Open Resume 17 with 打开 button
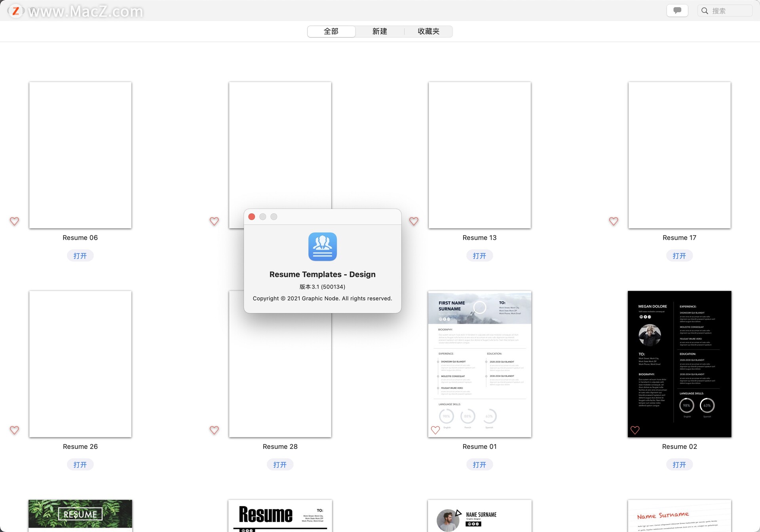This screenshot has height=532, width=760. (679, 256)
